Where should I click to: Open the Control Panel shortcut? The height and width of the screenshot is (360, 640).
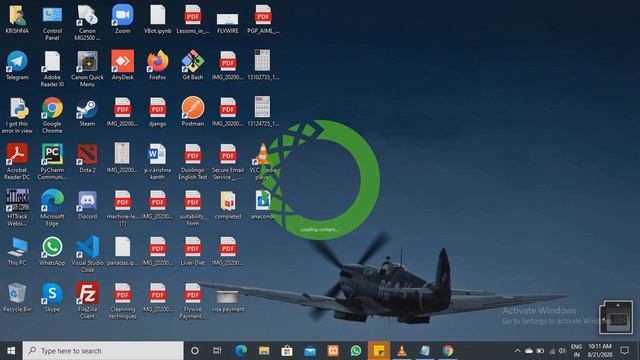(52, 22)
